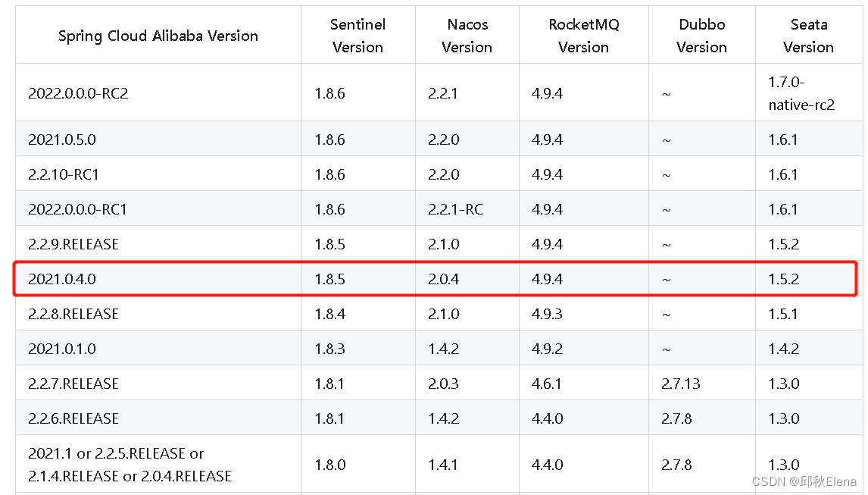The height and width of the screenshot is (495, 868).
Task: Click Seata "1.5.2" in 2021.0.4.0 row
Action: pyautogui.click(x=783, y=279)
